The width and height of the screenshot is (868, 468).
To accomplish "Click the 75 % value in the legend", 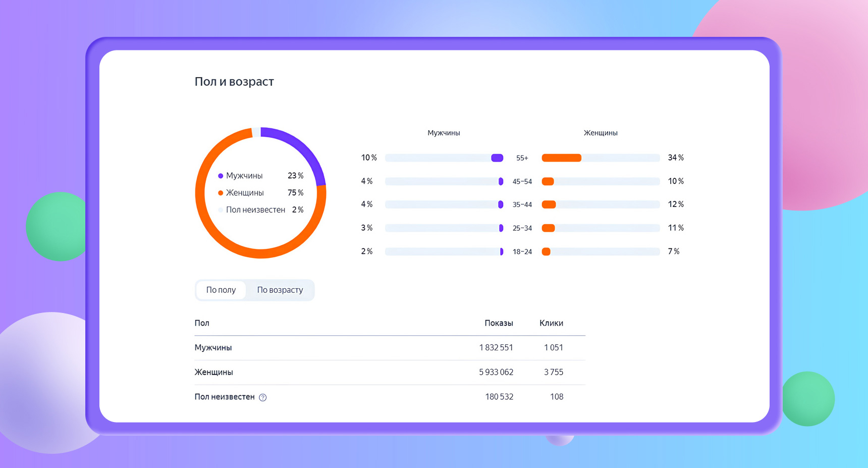I will pos(295,193).
